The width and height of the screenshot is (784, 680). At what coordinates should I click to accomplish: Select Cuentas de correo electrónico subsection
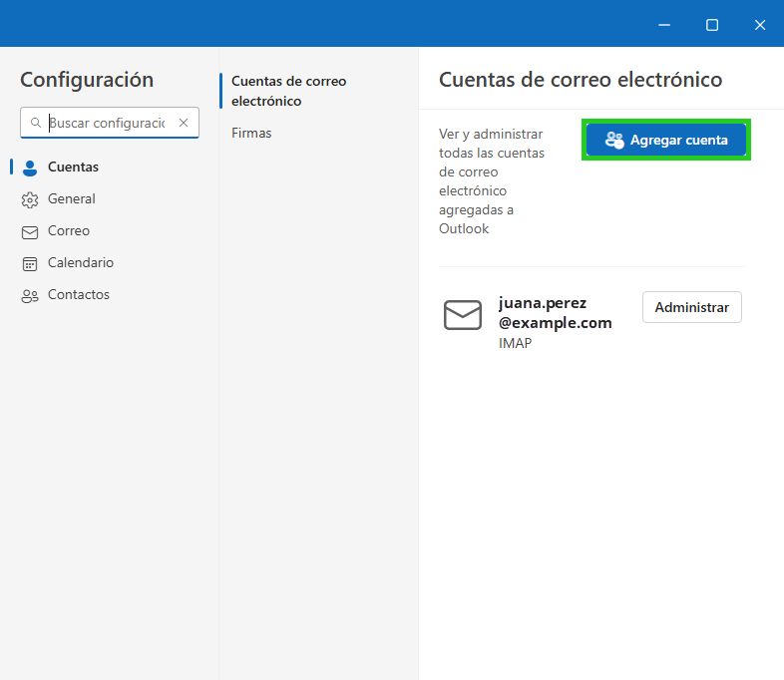click(x=288, y=91)
